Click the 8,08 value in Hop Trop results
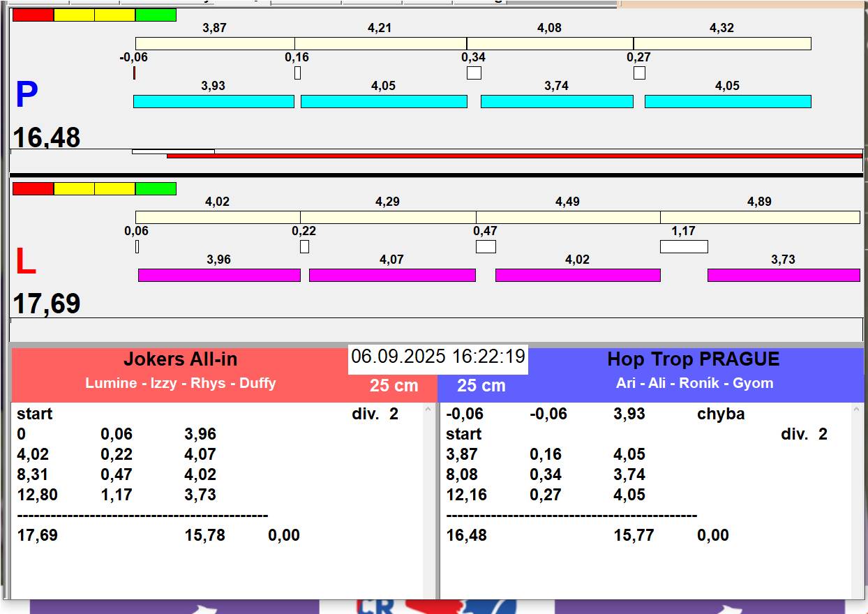This screenshot has width=868, height=614. pos(462,474)
